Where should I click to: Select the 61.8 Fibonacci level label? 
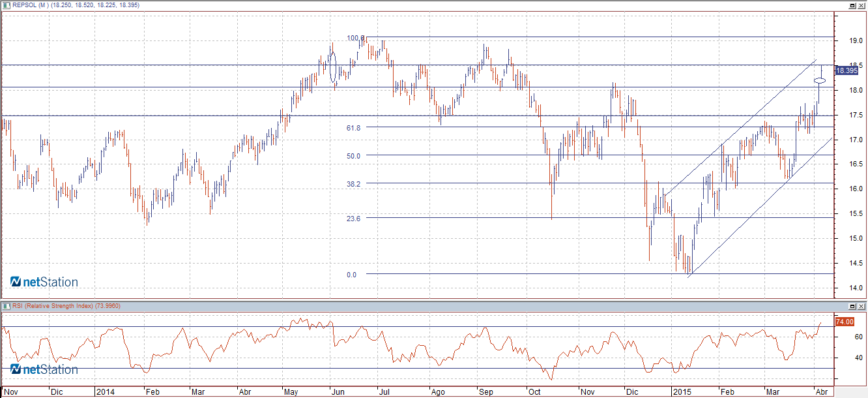coord(353,128)
